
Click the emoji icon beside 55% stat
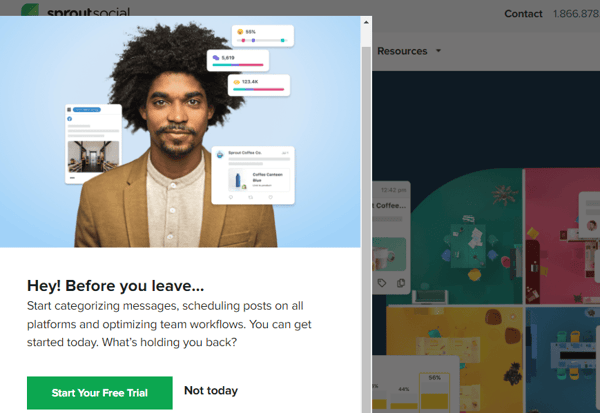coord(240,32)
